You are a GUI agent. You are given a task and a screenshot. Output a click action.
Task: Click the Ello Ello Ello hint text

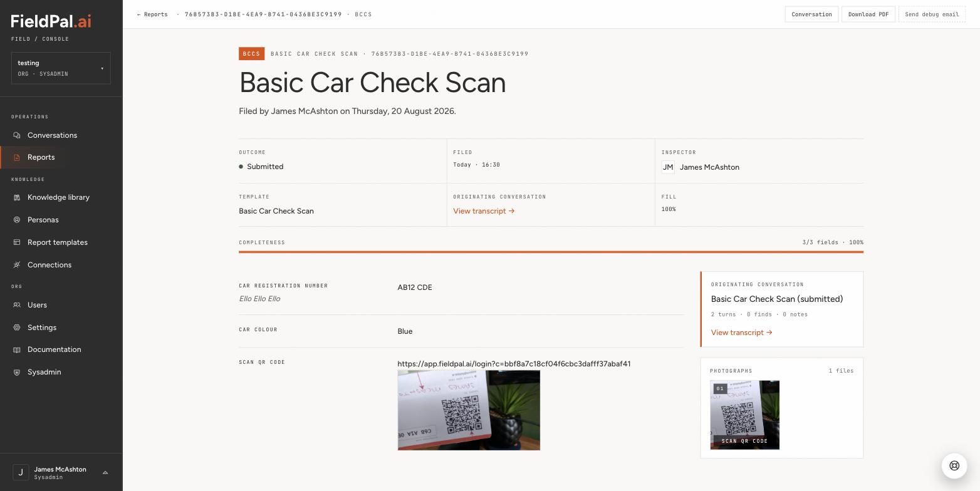pos(259,299)
